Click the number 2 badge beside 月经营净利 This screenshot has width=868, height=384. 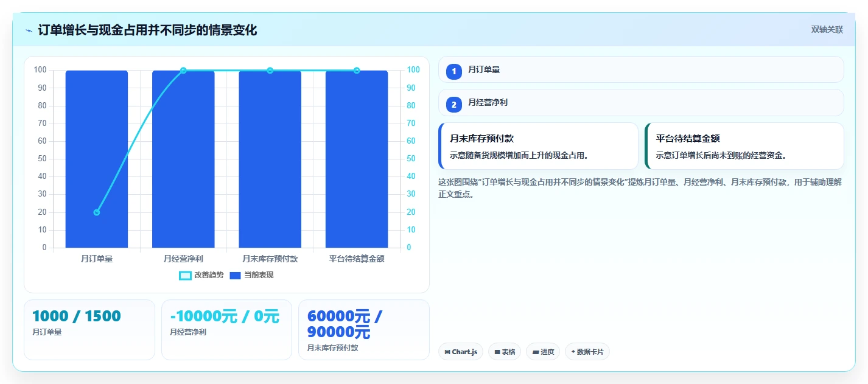(x=453, y=104)
